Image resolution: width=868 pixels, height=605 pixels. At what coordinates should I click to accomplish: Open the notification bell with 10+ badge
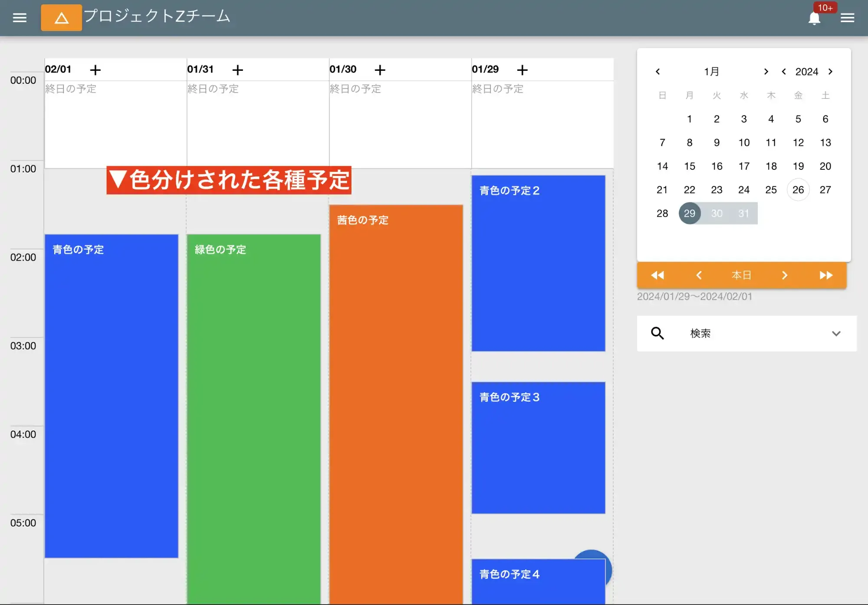point(814,18)
